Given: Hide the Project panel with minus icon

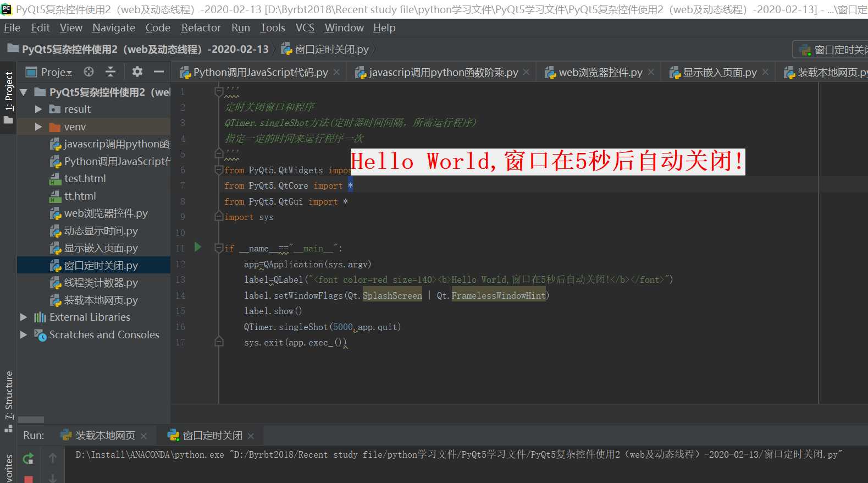Looking at the screenshot, I should pyautogui.click(x=159, y=72).
